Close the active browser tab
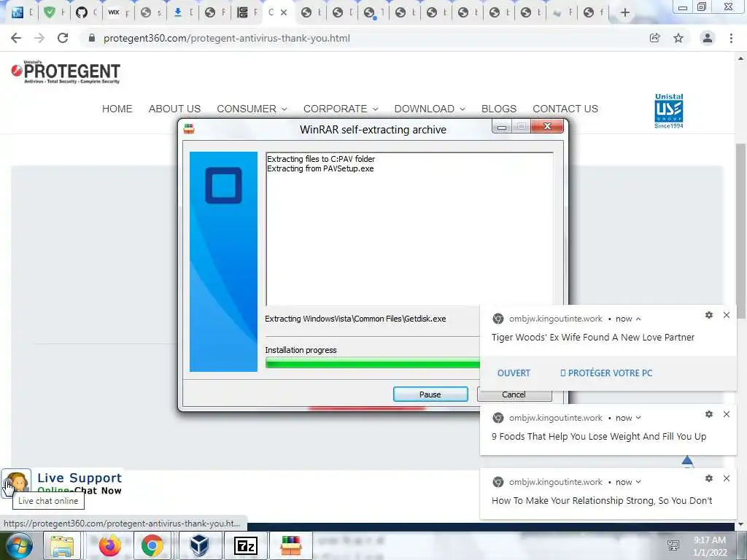 tap(284, 12)
